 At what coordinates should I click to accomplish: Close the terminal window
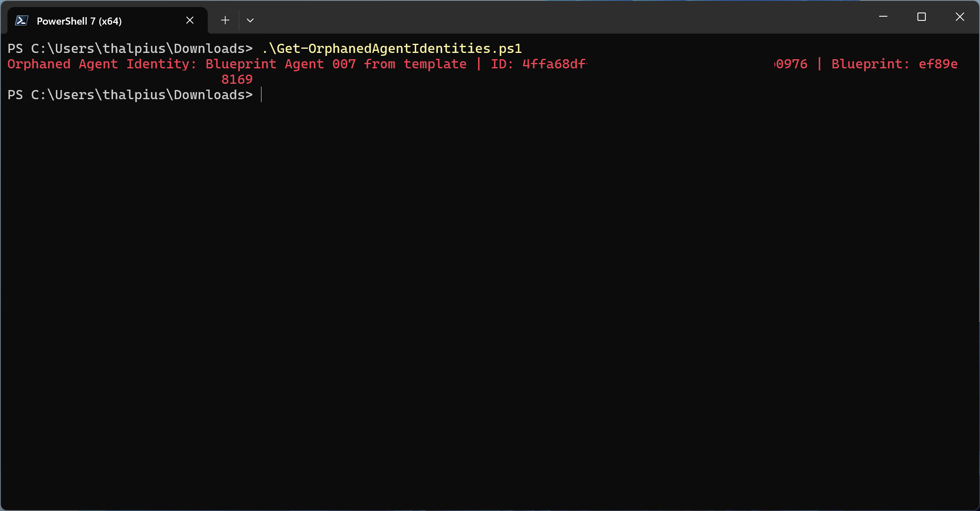(x=960, y=17)
